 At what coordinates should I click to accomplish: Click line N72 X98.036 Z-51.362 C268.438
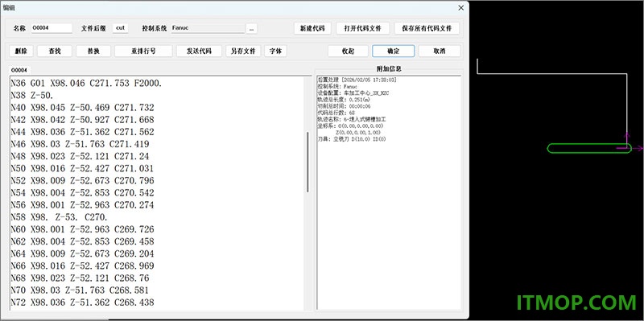pos(83,302)
